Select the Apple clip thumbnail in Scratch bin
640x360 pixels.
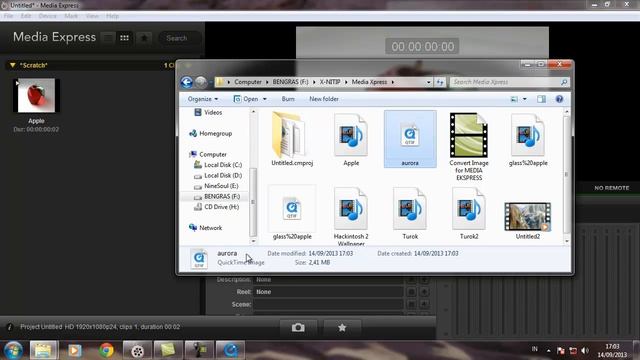point(36,96)
